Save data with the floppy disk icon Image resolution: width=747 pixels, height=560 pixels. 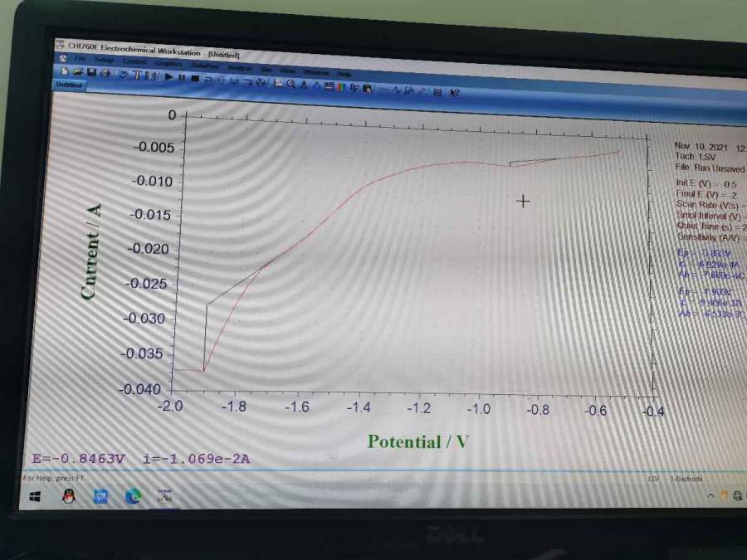[90, 74]
